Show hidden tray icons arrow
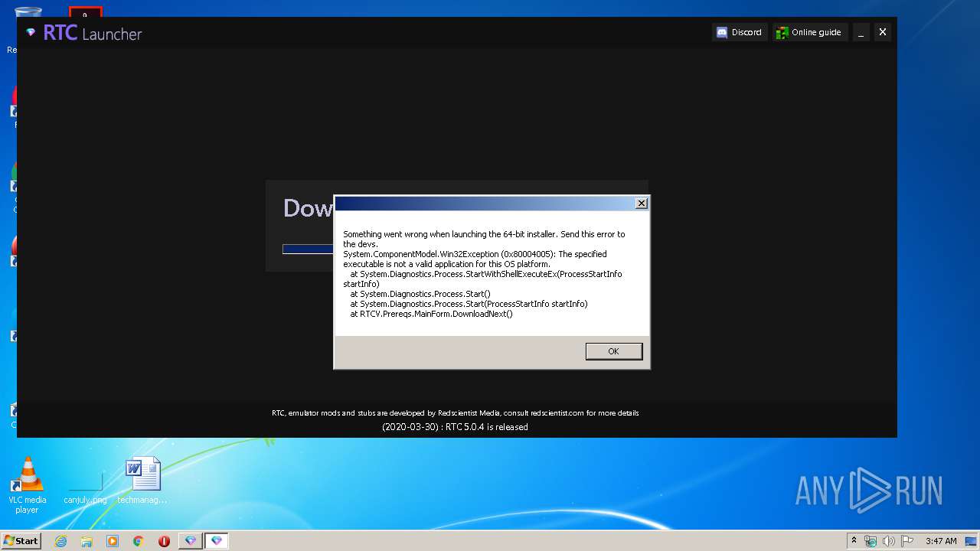The height and width of the screenshot is (551, 980). tap(854, 540)
